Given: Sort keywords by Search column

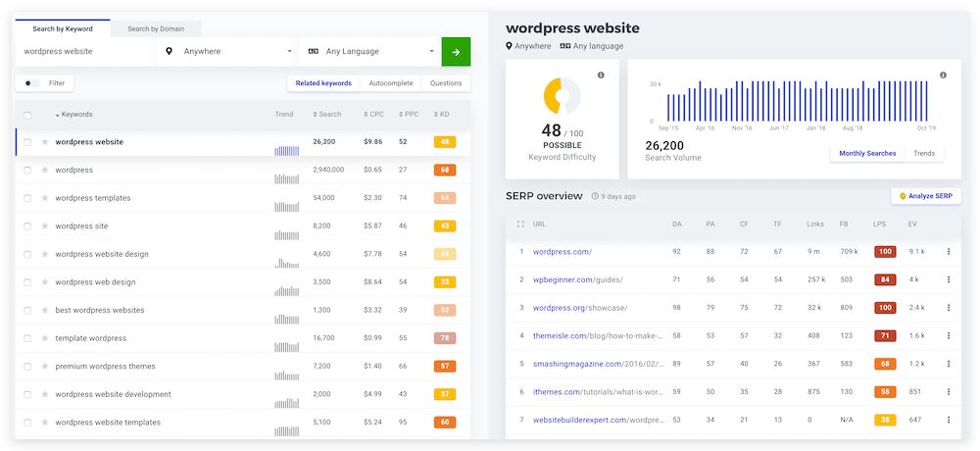Looking at the screenshot, I should coord(328,115).
